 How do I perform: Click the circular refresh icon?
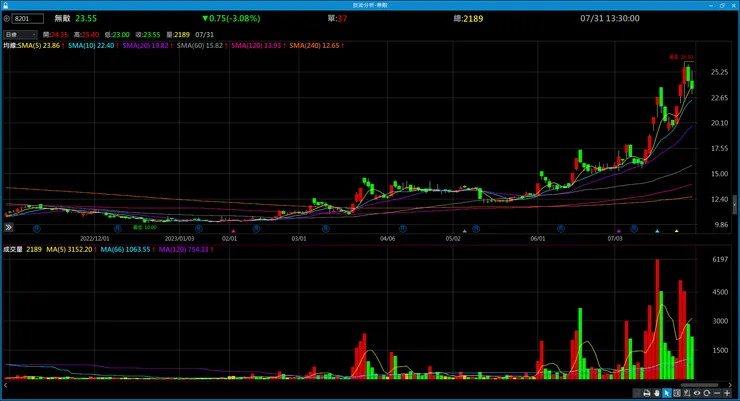click(706, 393)
